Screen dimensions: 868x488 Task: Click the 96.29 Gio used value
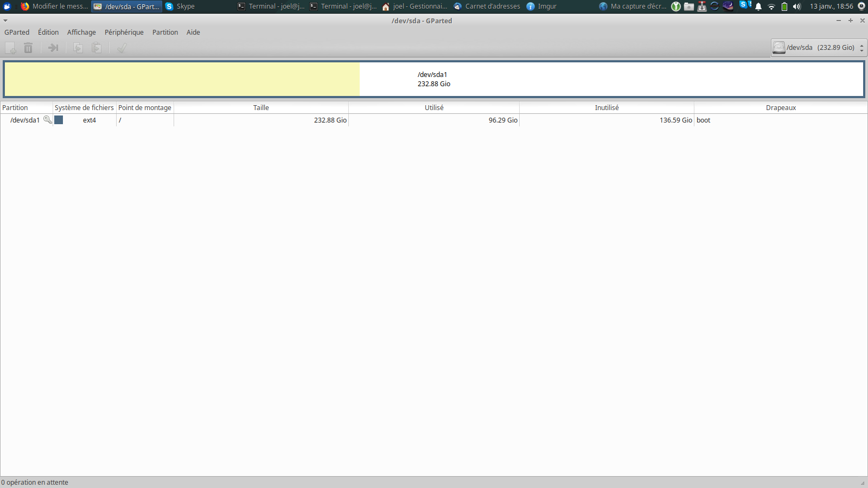503,120
